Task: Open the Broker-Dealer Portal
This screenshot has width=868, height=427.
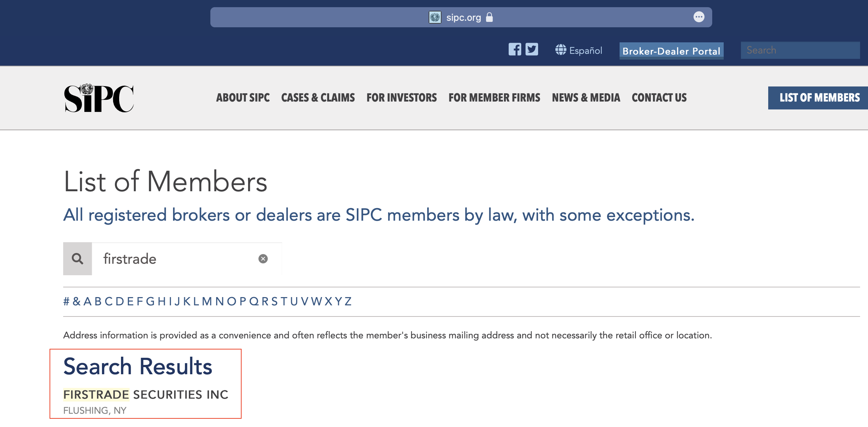Action: coord(671,51)
